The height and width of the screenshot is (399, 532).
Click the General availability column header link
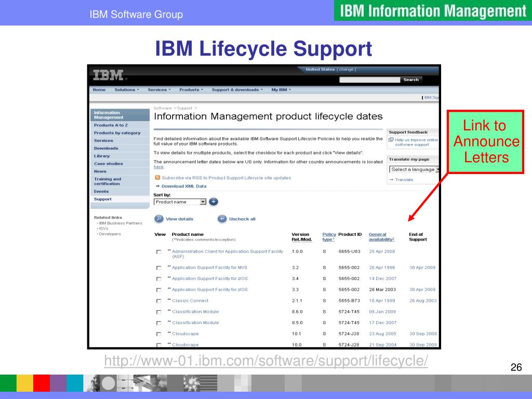pyautogui.click(x=382, y=237)
